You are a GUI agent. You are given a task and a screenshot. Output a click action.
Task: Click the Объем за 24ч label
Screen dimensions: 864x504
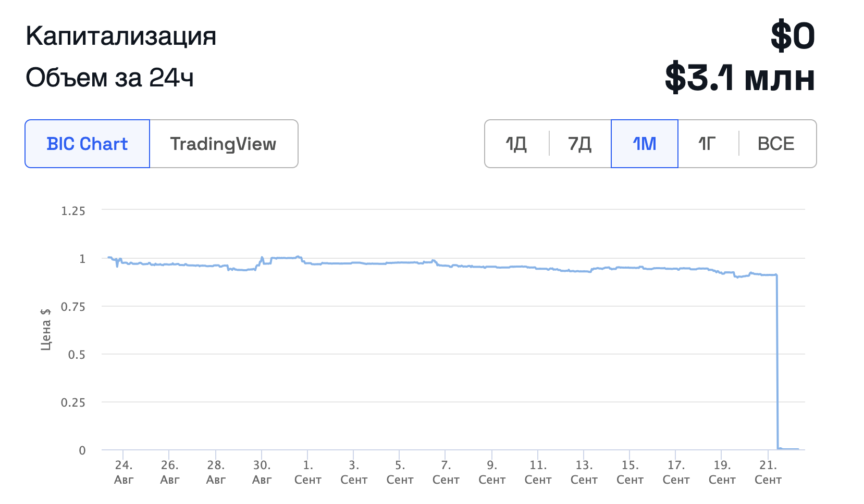[x=110, y=78]
